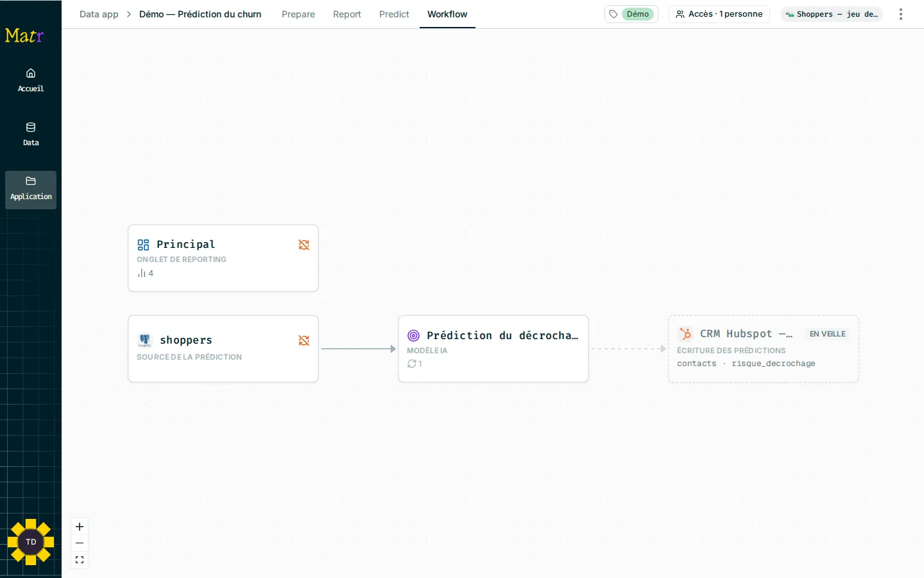Select the Workflow tab
Viewport: 924px width, 578px height.
(447, 14)
